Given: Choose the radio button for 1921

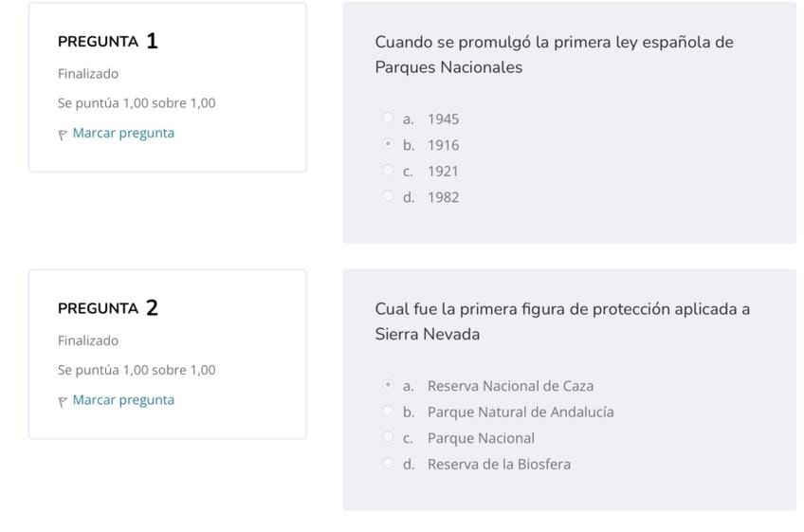Looking at the screenshot, I should (x=388, y=171).
